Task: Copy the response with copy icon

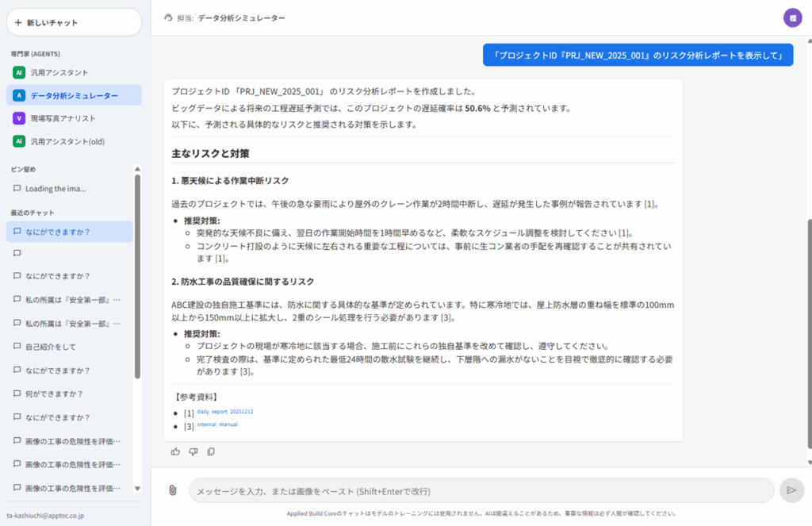Action: (211, 452)
